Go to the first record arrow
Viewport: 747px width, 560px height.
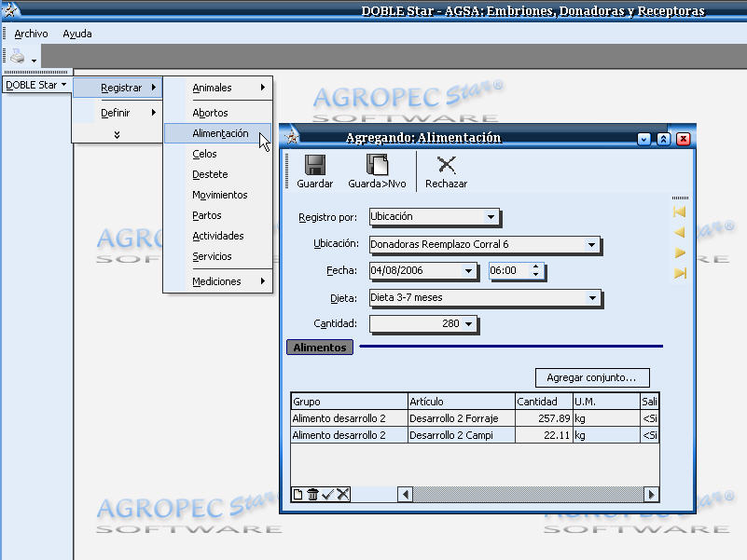point(680,212)
